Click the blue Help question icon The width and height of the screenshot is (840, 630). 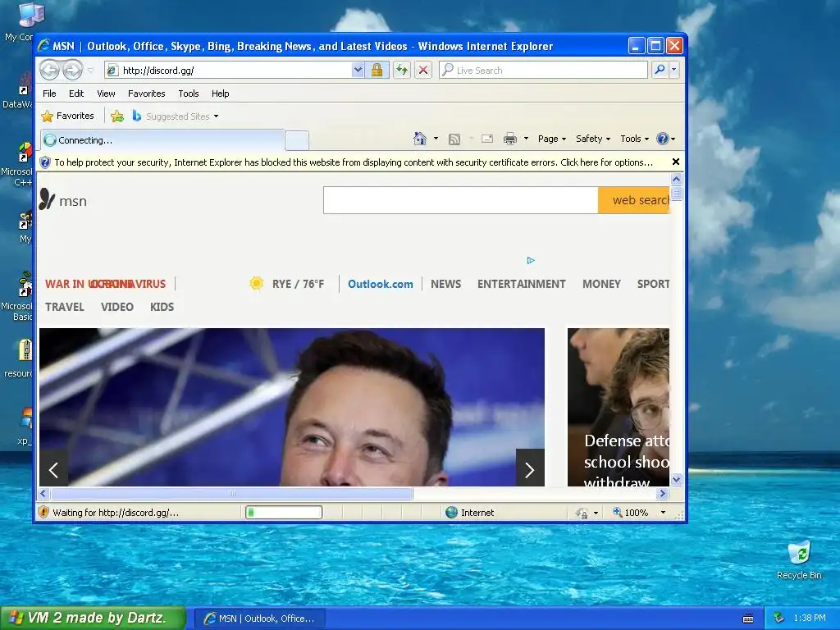point(663,139)
